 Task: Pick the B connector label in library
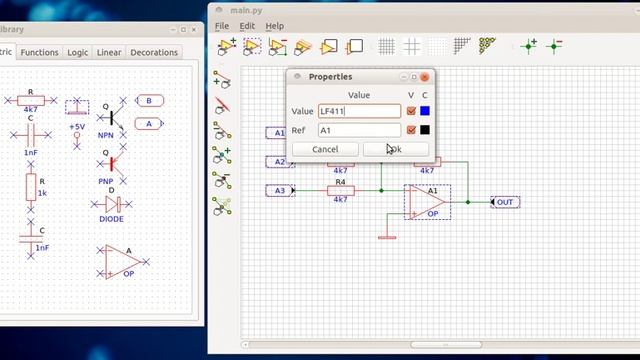coord(149,100)
